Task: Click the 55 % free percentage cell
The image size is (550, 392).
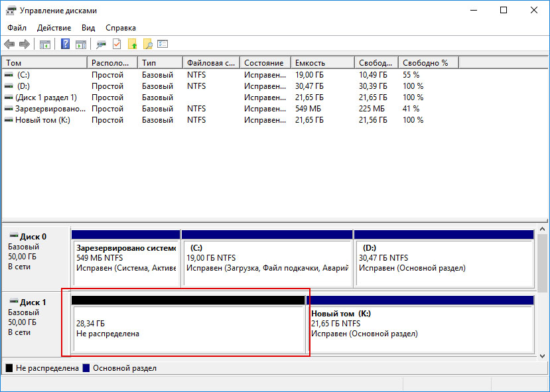Action: coord(411,75)
